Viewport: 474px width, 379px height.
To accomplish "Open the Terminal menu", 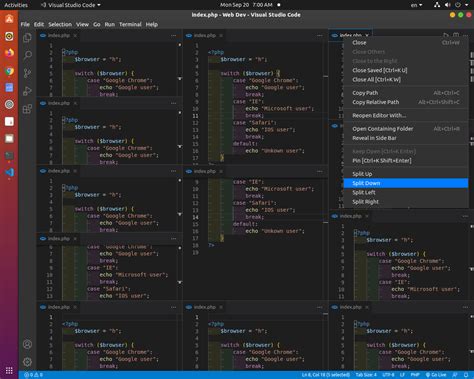I will tap(130, 24).
